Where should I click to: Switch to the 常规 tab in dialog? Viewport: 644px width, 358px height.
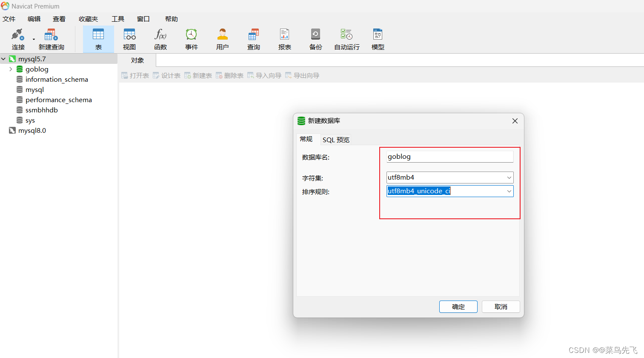(x=306, y=139)
